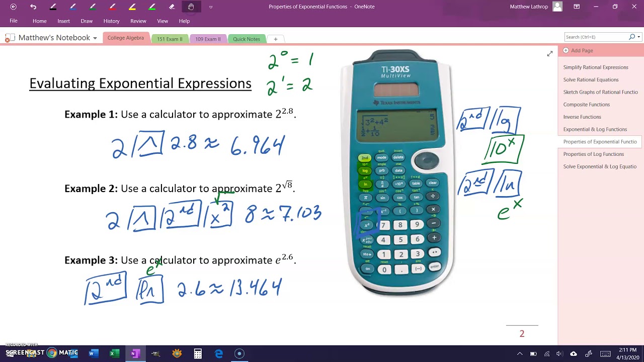Click Add Page in the page list
The image size is (644, 362).
[x=578, y=50]
